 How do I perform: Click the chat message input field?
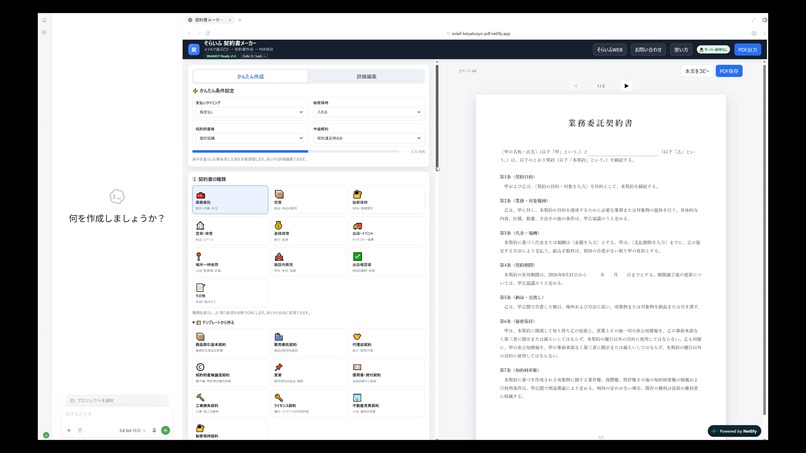117,414
